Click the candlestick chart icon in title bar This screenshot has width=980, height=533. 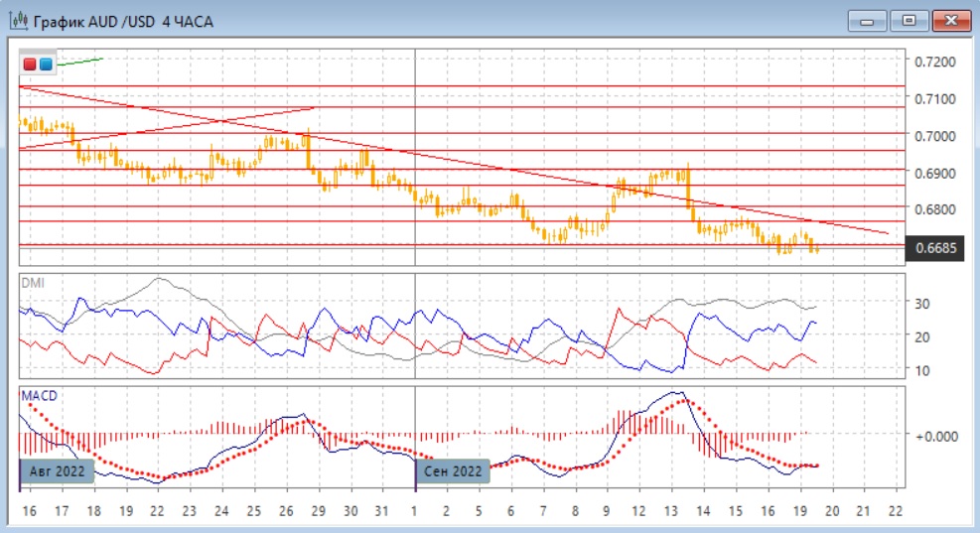tap(17, 21)
